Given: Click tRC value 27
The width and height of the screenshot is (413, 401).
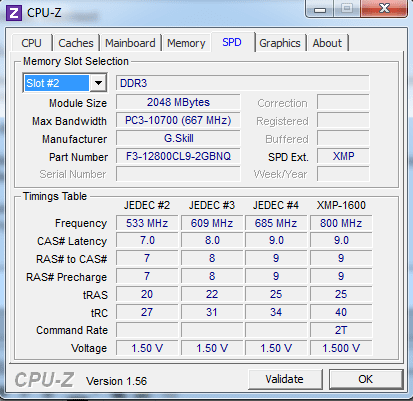Looking at the screenshot, I should pos(147,312).
